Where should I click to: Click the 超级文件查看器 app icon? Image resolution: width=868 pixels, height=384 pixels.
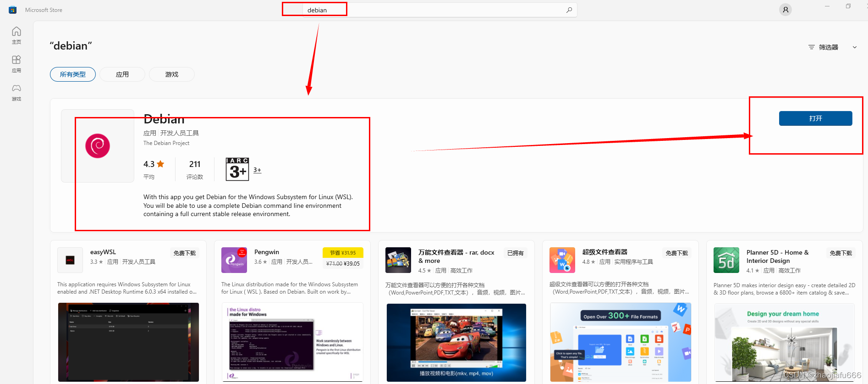click(562, 260)
